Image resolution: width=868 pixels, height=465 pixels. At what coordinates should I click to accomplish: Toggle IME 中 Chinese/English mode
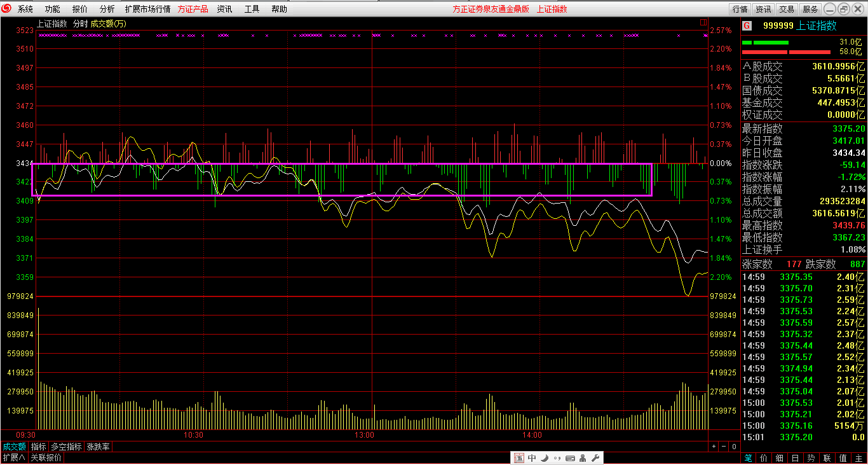point(532,458)
